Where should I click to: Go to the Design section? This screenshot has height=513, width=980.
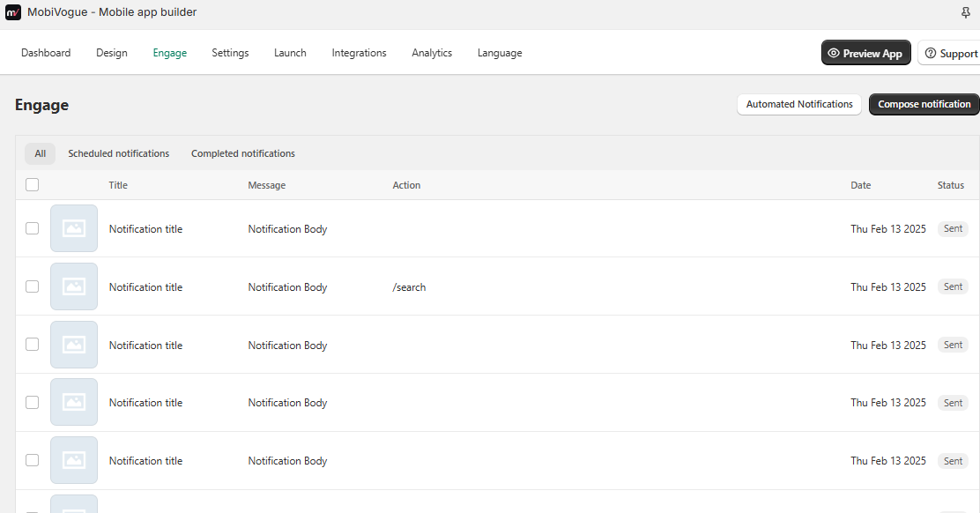(112, 53)
